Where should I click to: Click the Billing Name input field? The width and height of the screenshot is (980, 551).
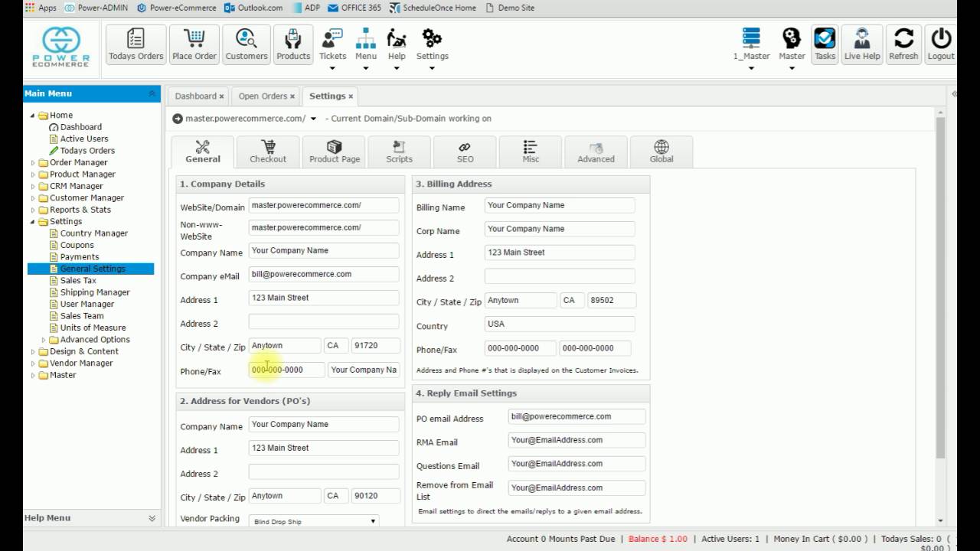(560, 206)
